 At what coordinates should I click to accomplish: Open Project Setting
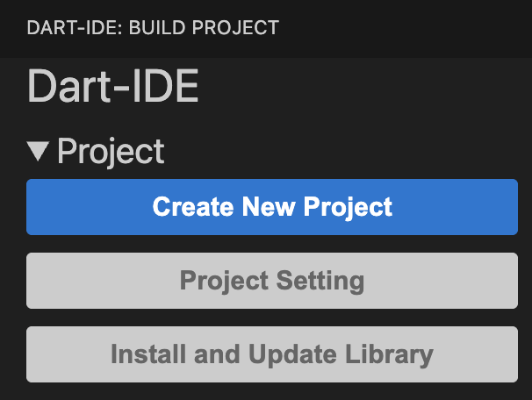coord(272,281)
